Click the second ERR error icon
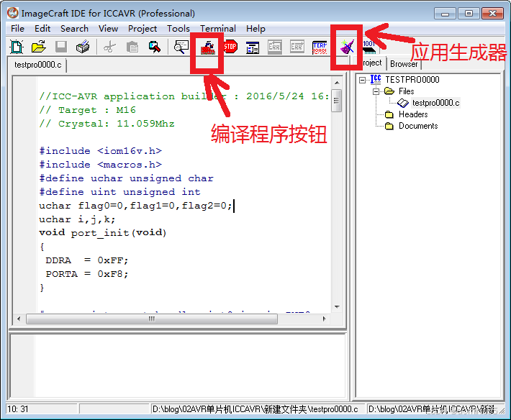511x420 pixels. [x=297, y=47]
